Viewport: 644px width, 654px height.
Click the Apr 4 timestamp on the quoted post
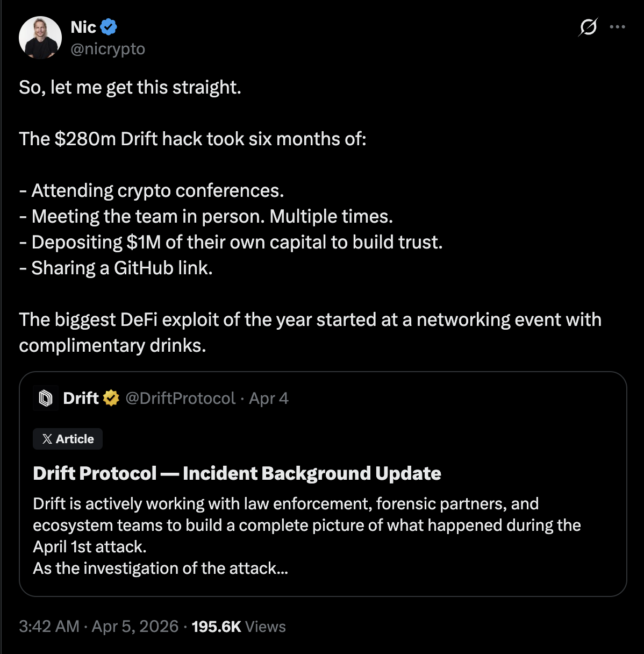(x=268, y=399)
